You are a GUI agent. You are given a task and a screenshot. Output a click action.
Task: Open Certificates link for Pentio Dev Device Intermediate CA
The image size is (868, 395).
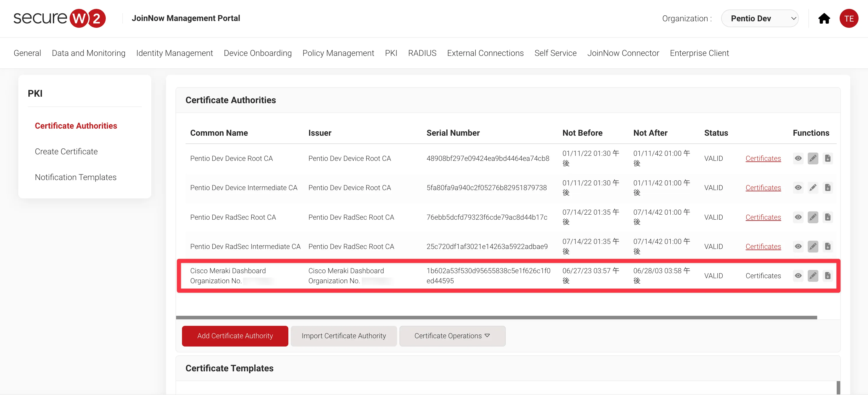763,187
